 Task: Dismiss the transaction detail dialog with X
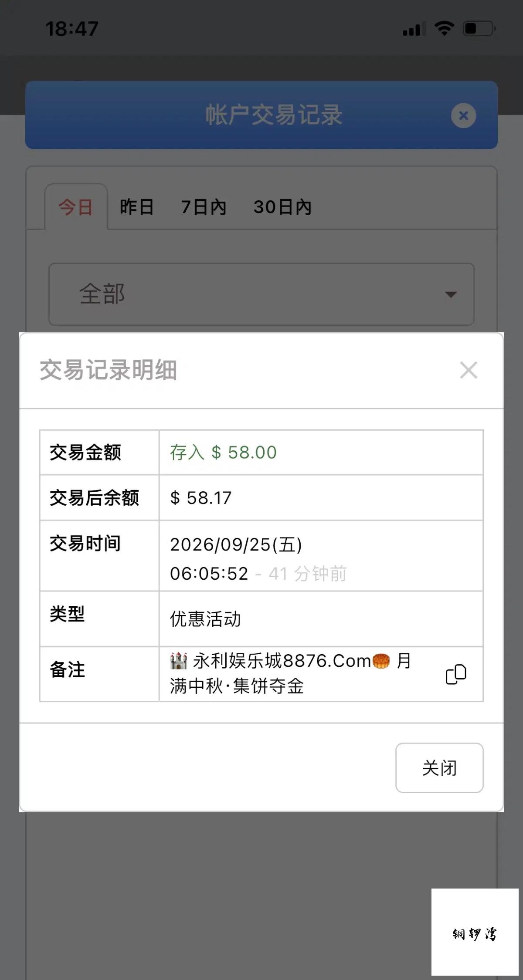click(469, 370)
